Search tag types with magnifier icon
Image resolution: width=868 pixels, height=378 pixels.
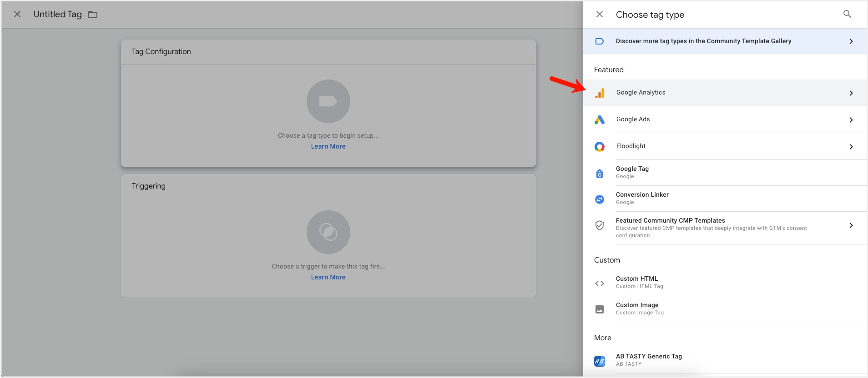tap(847, 14)
